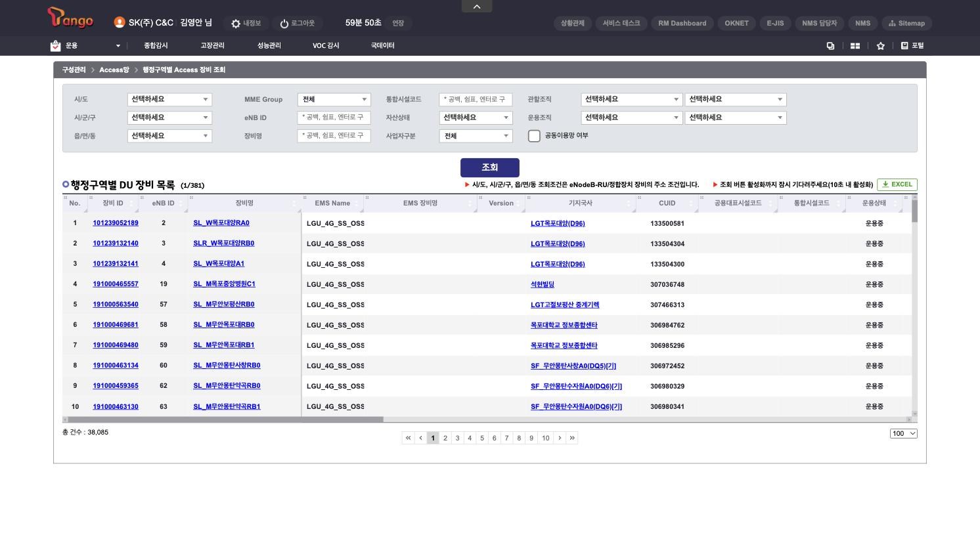Open the grid layout view icon
The width and height of the screenshot is (980, 533).
pos(855,46)
